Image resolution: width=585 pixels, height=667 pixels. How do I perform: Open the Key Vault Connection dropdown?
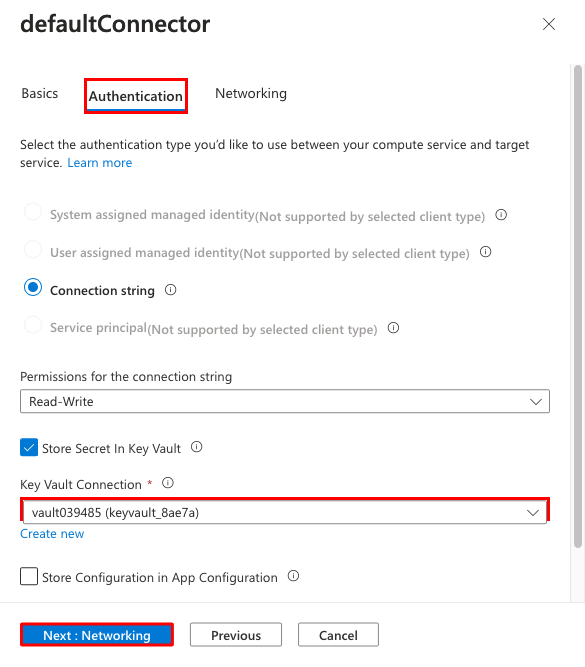click(x=285, y=512)
